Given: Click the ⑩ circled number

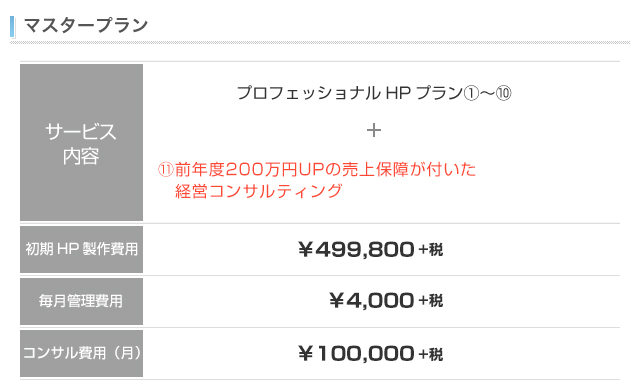Looking at the screenshot, I should pos(503,93).
